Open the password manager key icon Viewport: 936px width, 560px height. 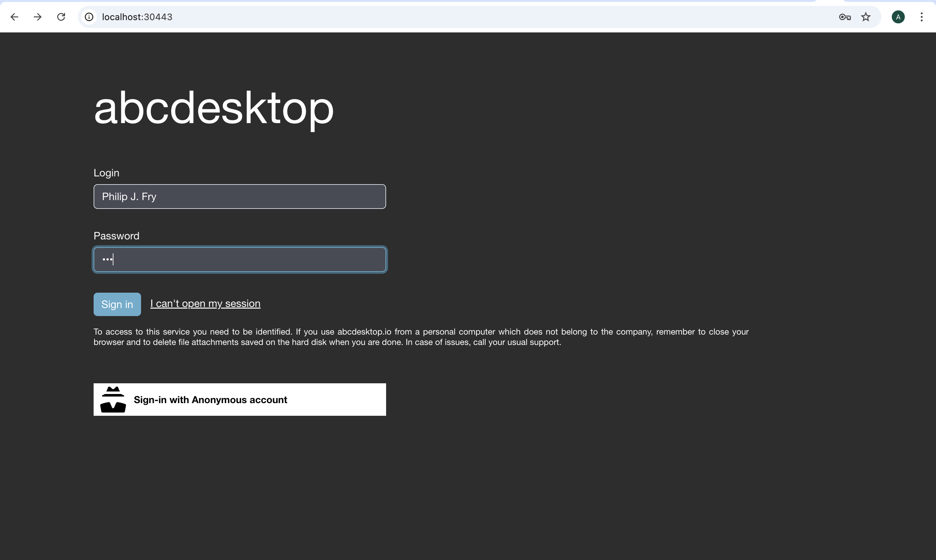pyautogui.click(x=845, y=17)
